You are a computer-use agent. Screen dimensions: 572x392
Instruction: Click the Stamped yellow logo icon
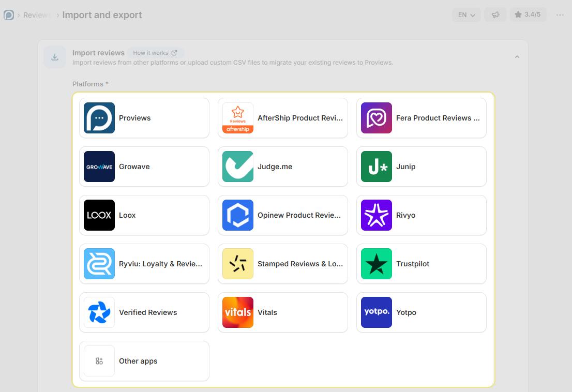[x=238, y=264]
